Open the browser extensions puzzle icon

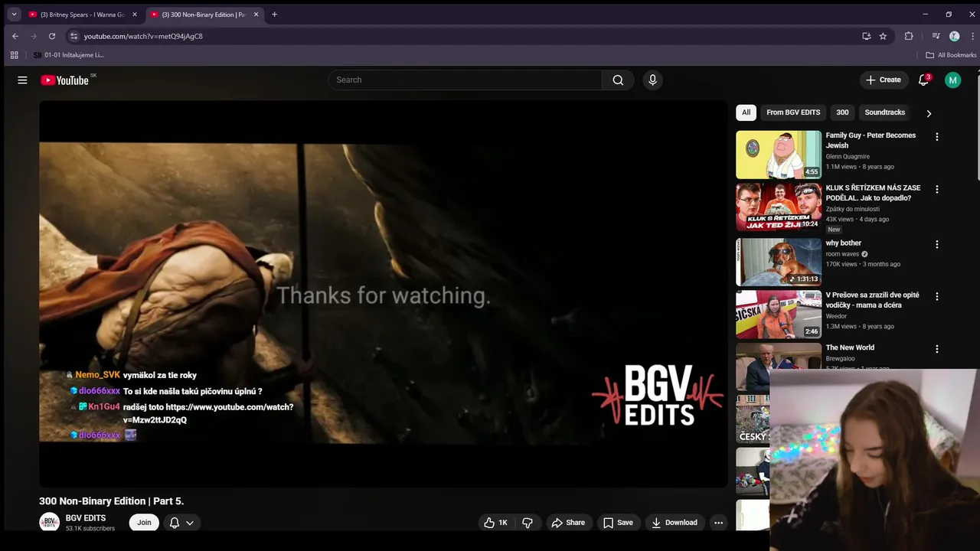click(909, 36)
